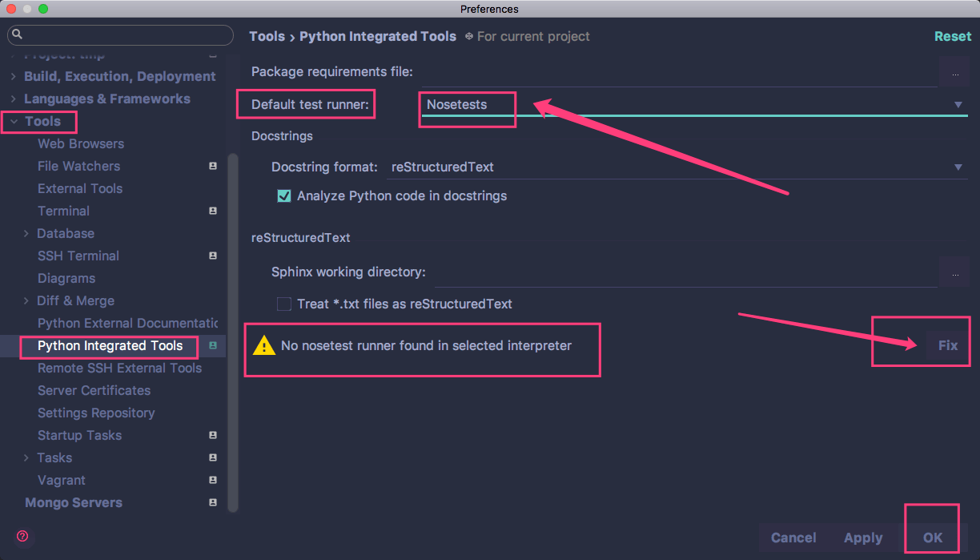Open the Default test runner dropdown
The image size is (980, 560).
(958, 104)
